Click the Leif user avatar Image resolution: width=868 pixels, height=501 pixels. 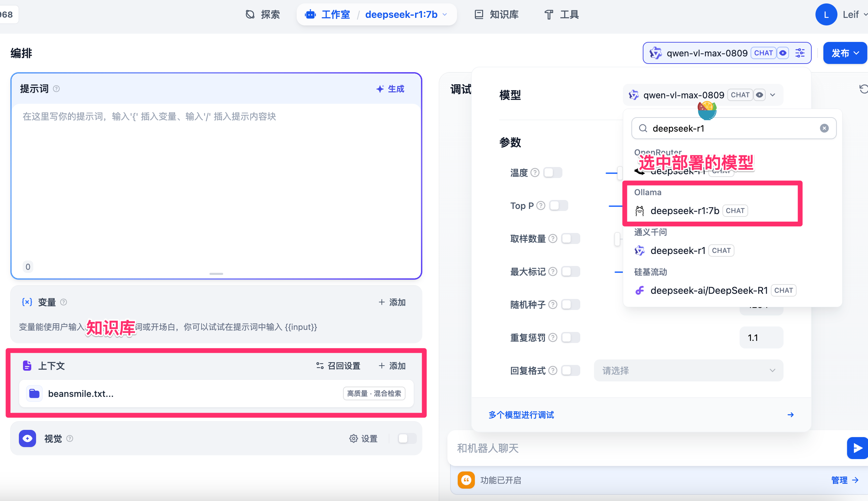pos(826,14)
